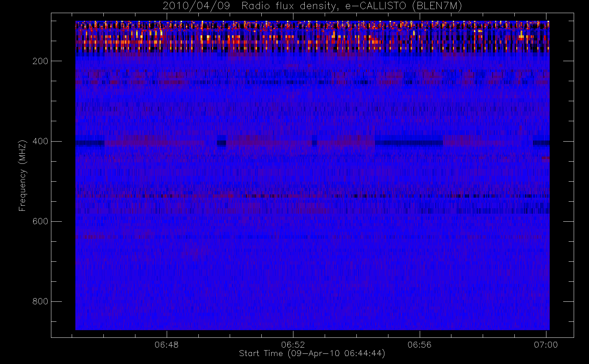Viewport: 589px width, 364px height.
Task: Click the 06:48 time tick label
Action: [167, 345]
